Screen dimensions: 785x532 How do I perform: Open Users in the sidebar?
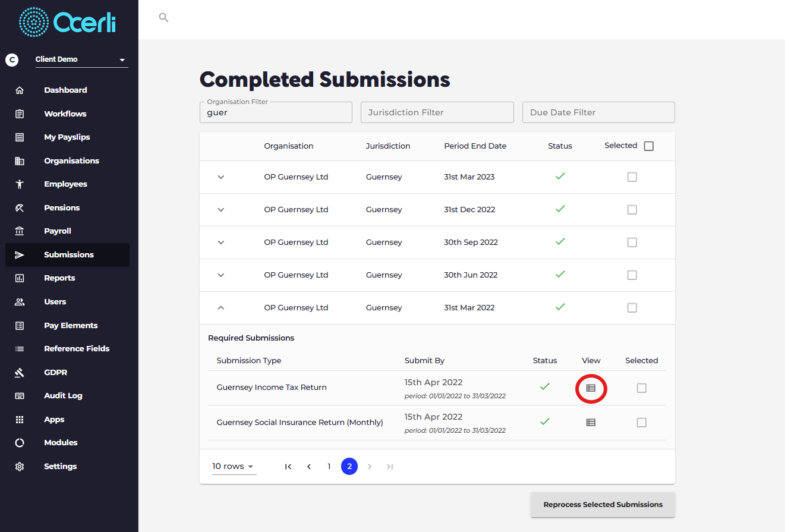coord(68,302)
